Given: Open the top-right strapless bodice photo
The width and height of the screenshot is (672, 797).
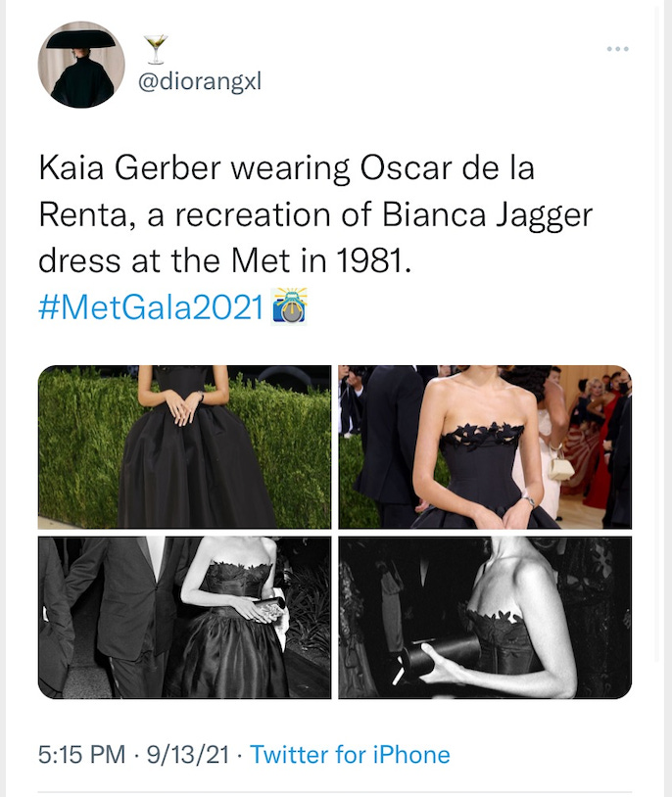Looking at the screenshot, I should [485, 446].
